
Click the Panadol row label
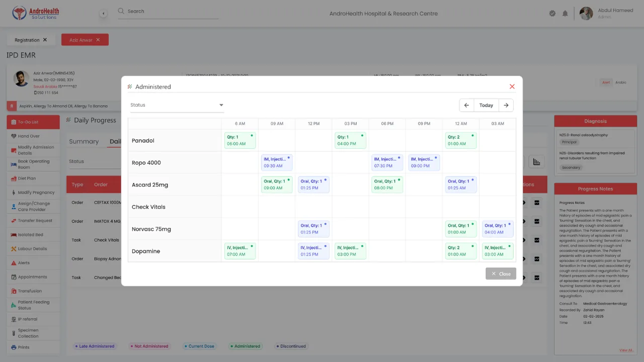tap(143, 140)
